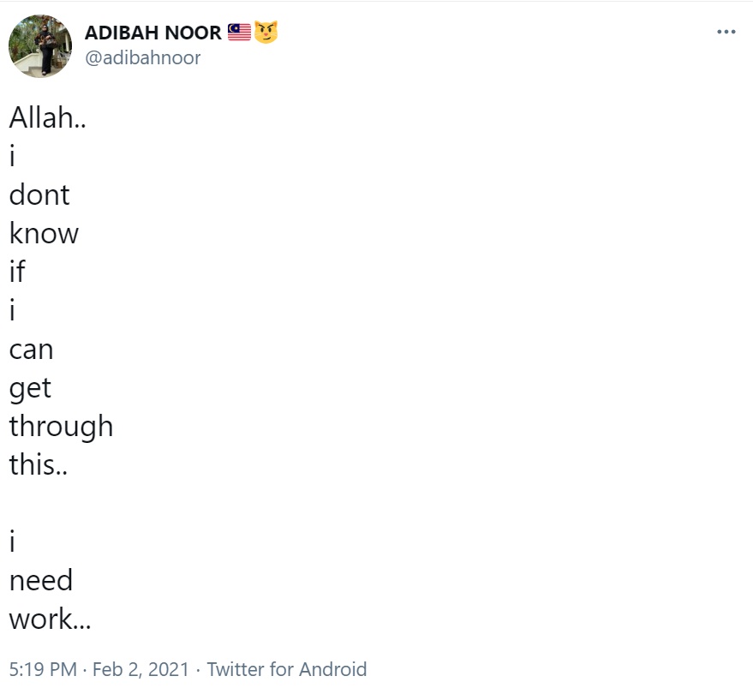Click the word 'can' in the tweet
This screenshot has height=700, width=753.
(31, 350)
